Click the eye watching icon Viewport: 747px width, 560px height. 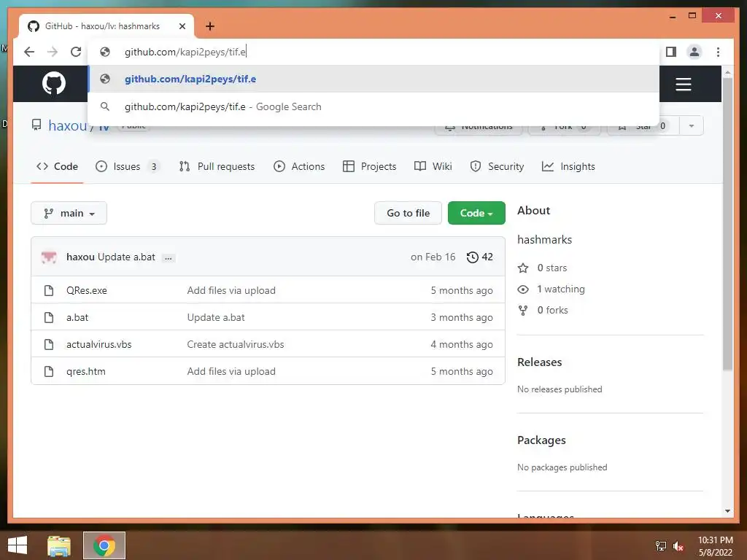tap(522, 289)
